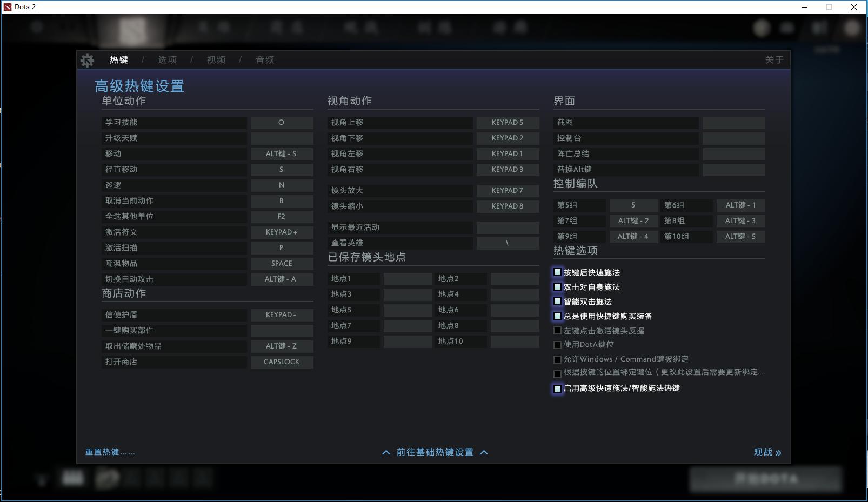Disable 总是使用快捷键购买装备

[557, 316]
